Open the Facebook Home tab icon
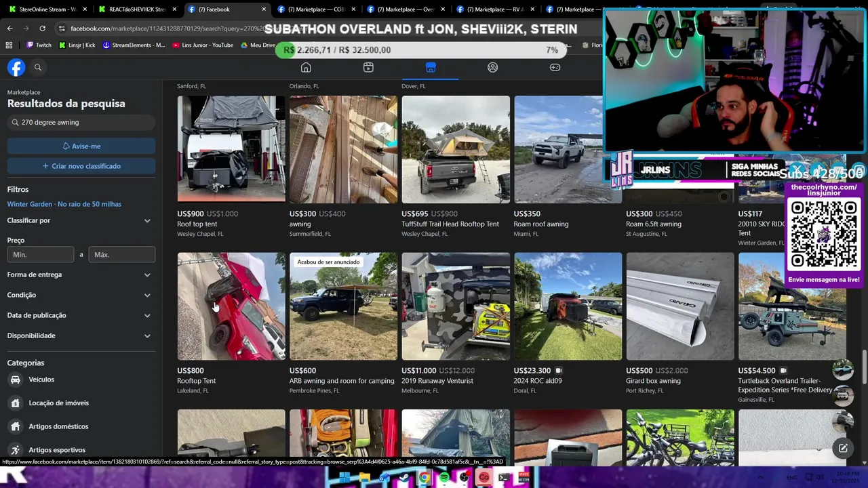Viewport: 868px width, 488px height. click(x=306, y=67)
